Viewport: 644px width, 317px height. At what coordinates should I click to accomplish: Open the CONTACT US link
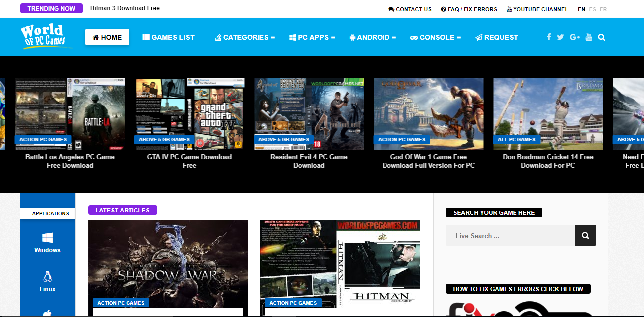pos(410,9)
